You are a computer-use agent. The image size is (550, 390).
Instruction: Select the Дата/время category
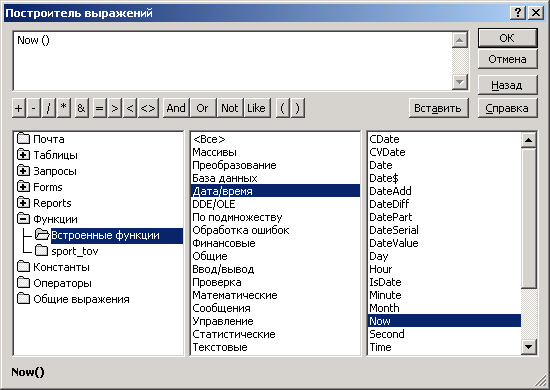tap(275, 191)
